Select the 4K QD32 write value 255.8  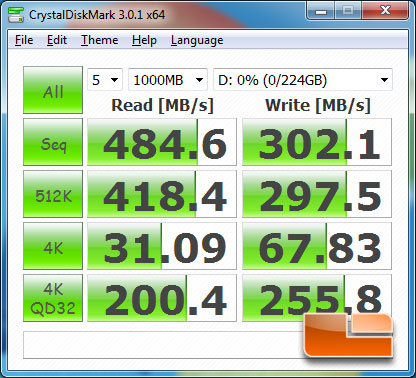pyautogui.click(x=317, y=298)
